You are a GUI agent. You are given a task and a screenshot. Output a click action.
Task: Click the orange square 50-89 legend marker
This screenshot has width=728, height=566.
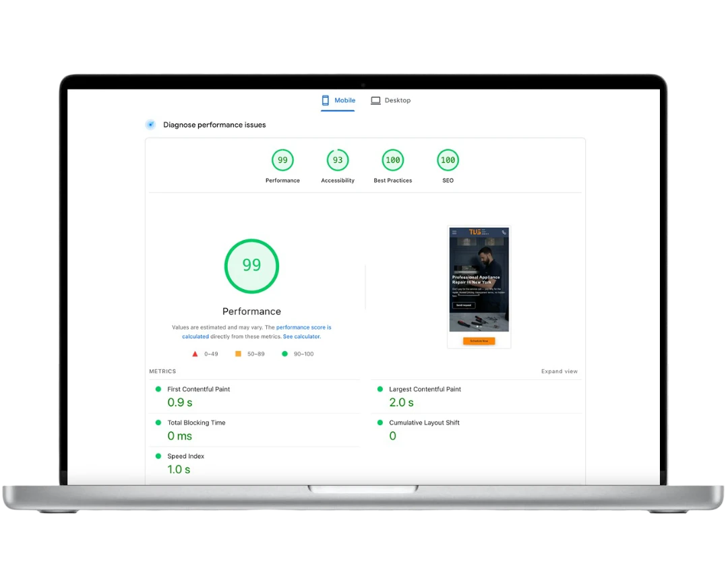[x=237, y=353]
